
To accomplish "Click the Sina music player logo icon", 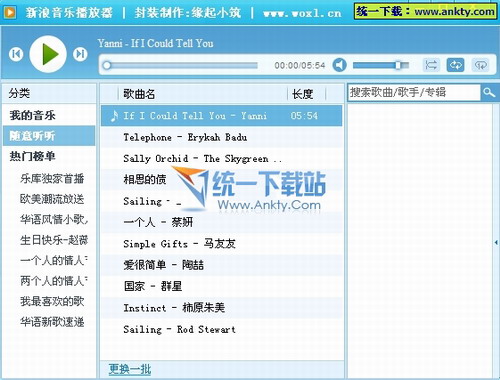I will coord(10,13).
